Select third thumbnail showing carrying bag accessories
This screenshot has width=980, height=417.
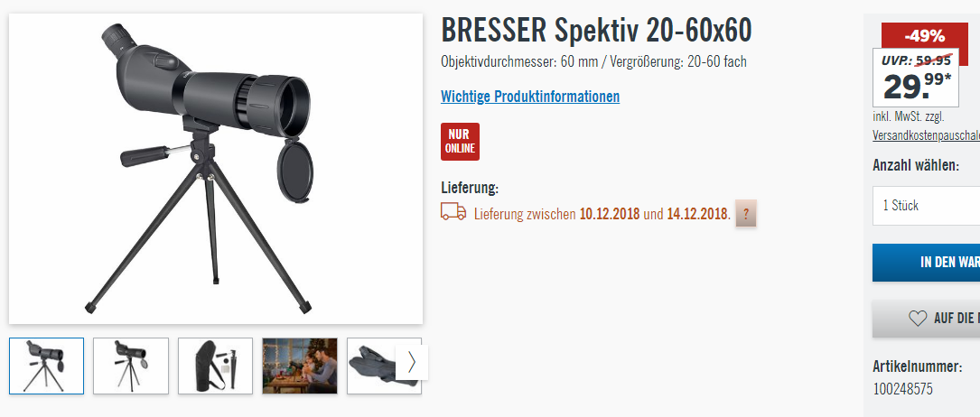pos(215,366)
